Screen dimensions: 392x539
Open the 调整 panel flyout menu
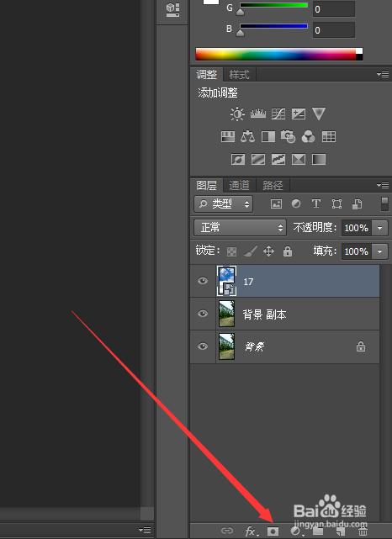[383, 74]
